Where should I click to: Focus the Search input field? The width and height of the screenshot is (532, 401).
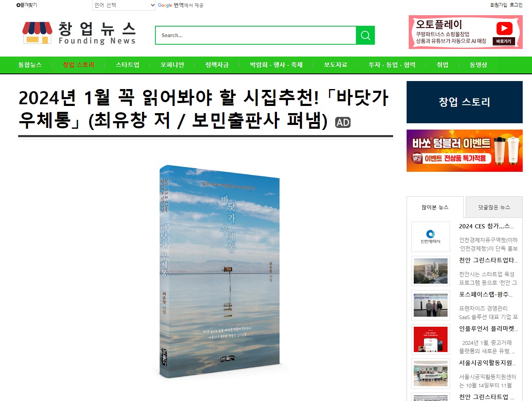tap(256, 35)
